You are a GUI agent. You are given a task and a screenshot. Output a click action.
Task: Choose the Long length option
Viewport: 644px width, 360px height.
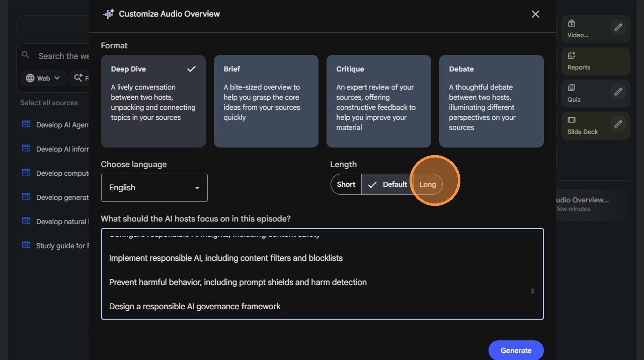[x=428, y=184]
